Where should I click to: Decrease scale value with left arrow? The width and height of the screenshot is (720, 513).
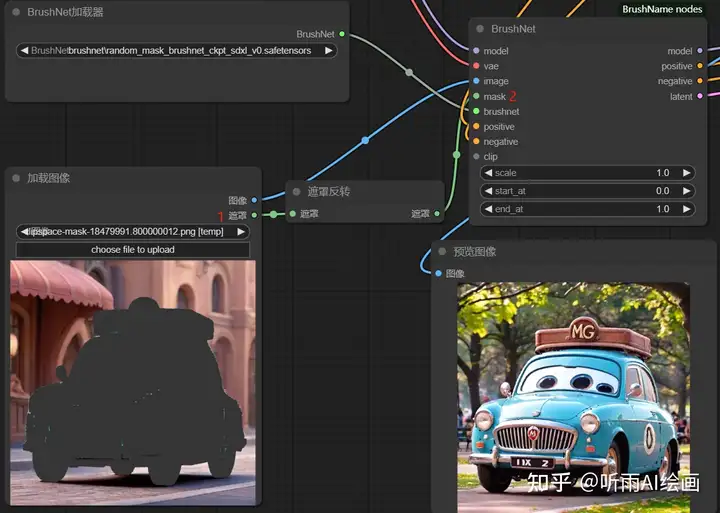(489, 173)
